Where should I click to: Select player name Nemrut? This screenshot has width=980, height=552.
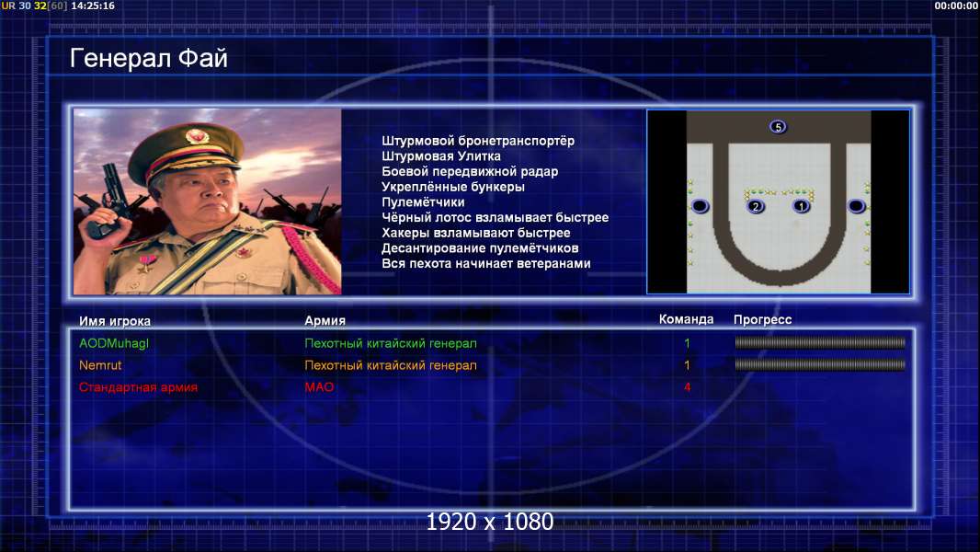tap(100, 365)
